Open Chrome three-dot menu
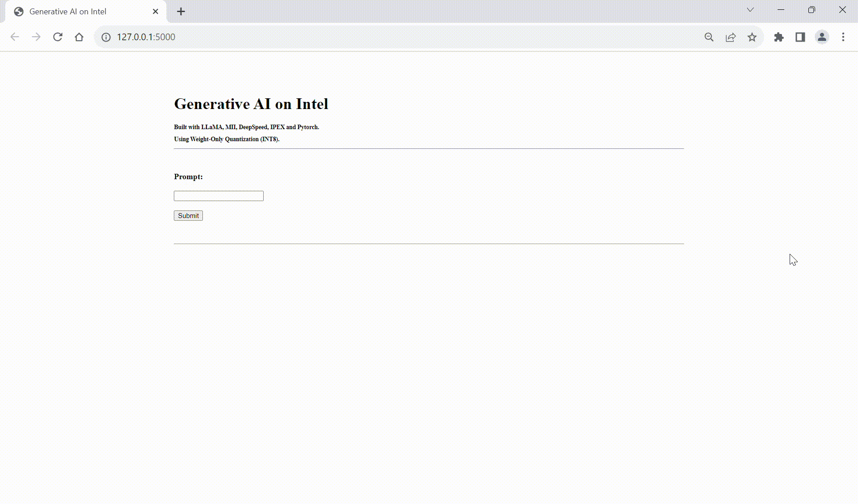858x504 pixels. [843, 37]
